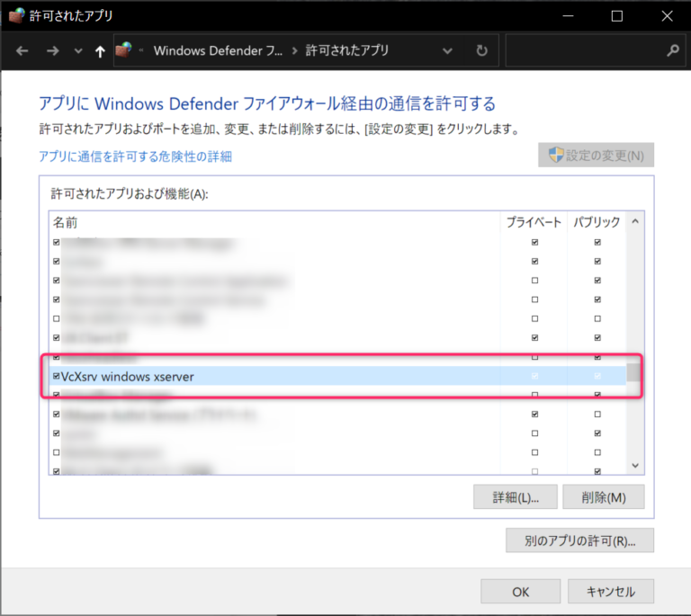Click the title bar firewall app icon
691x616 pixels.
[x=17, y=16]
